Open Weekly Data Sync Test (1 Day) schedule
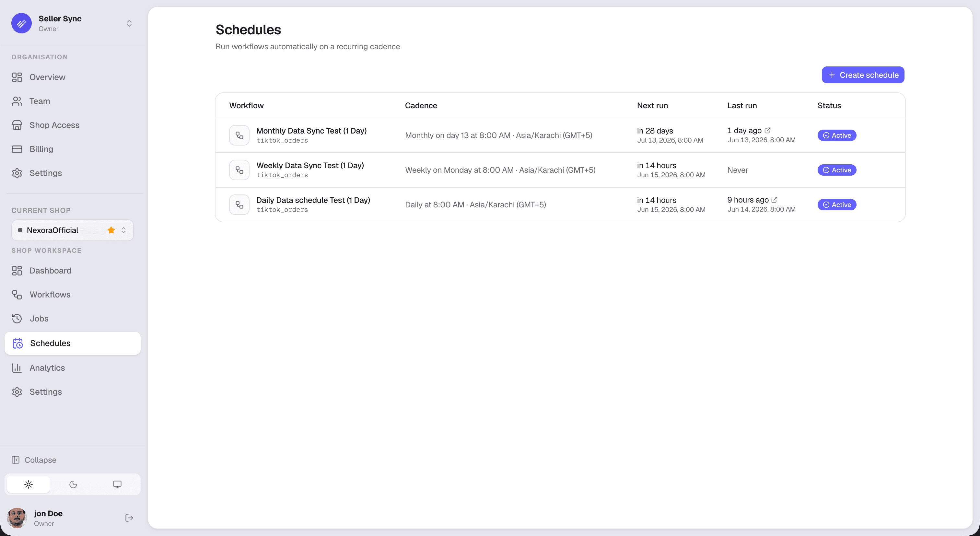Screen dimensions: 980x536 point(310,165)
